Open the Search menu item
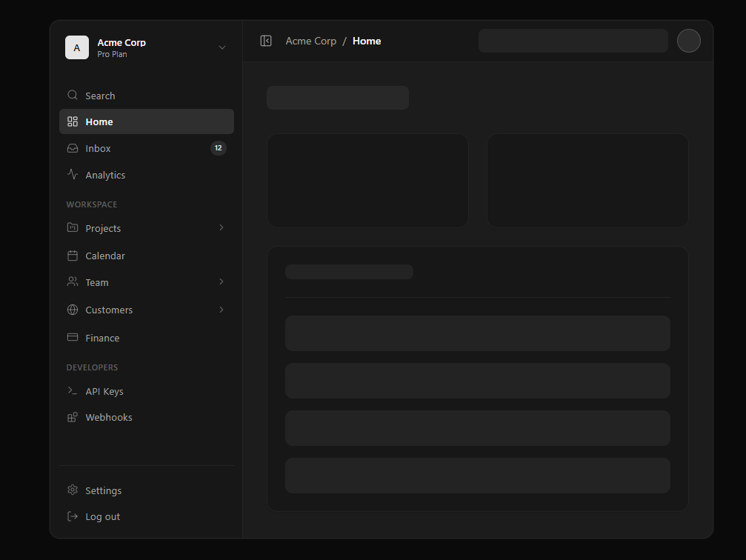Image resolution: width=746 pixels, height=560 pixels. point(147,96)
